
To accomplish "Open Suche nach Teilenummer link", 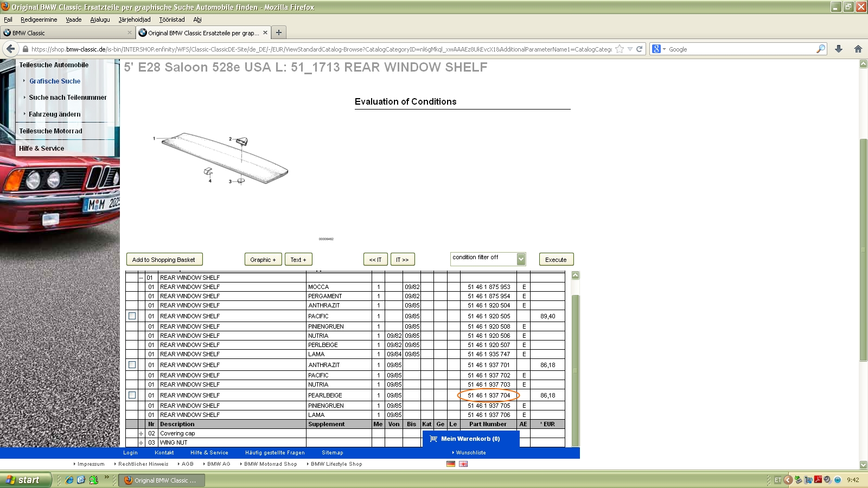I will [x=68, y=98].
